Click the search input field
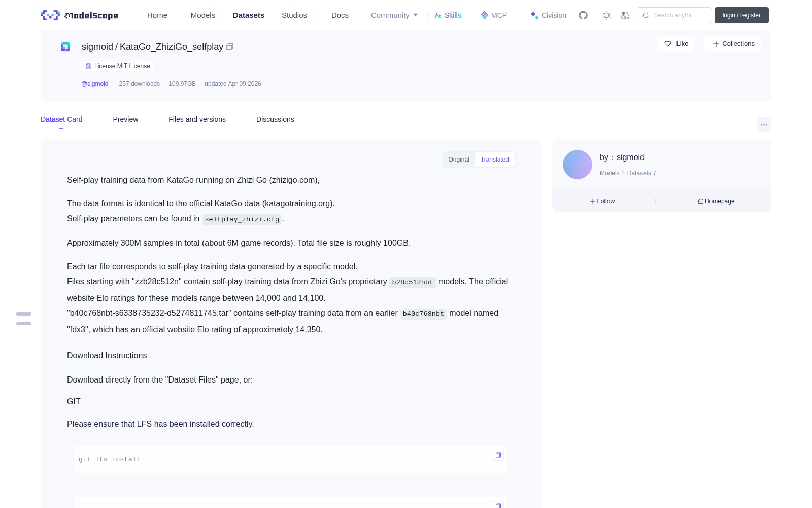 click(x=674, y=15)
